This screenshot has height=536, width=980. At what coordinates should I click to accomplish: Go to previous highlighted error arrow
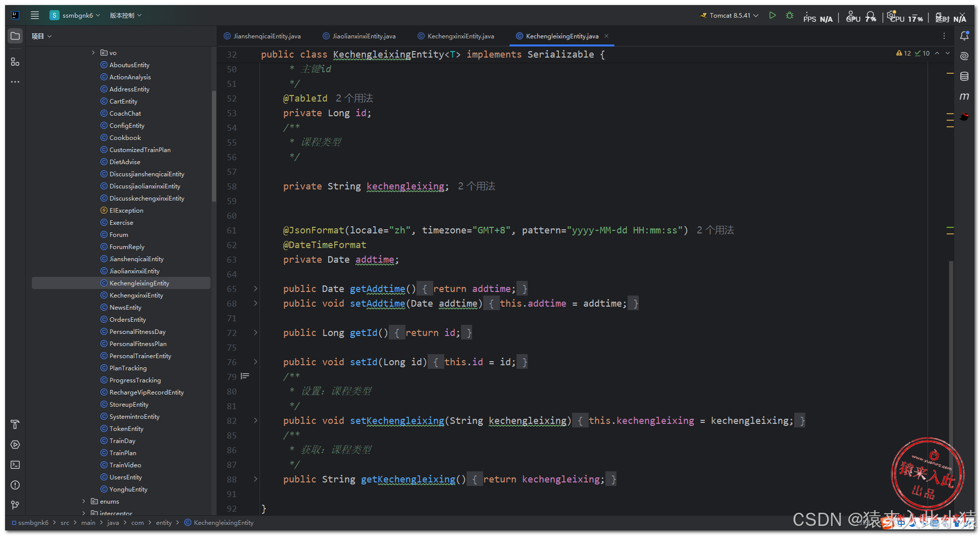(937, 53)
